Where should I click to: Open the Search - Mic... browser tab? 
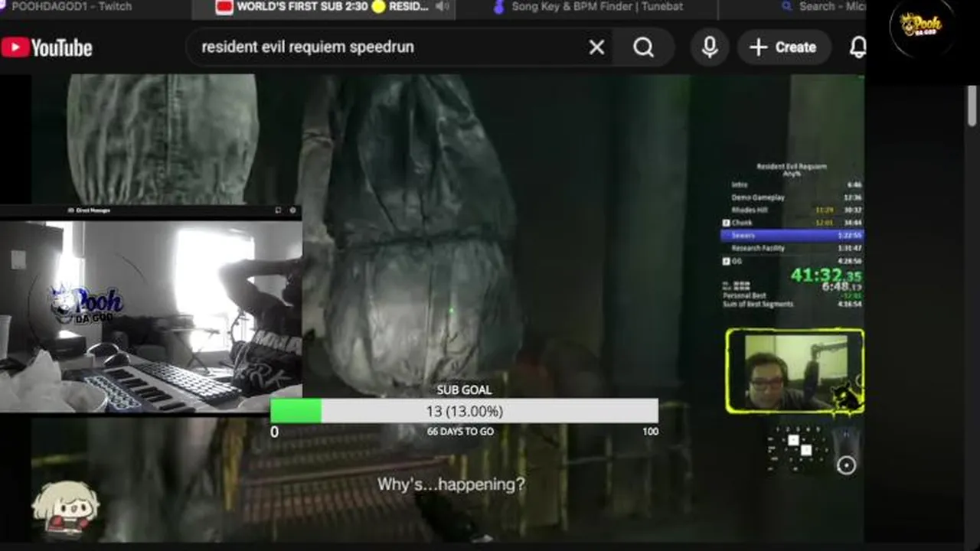pyautogui.click(x=833, y=7)
